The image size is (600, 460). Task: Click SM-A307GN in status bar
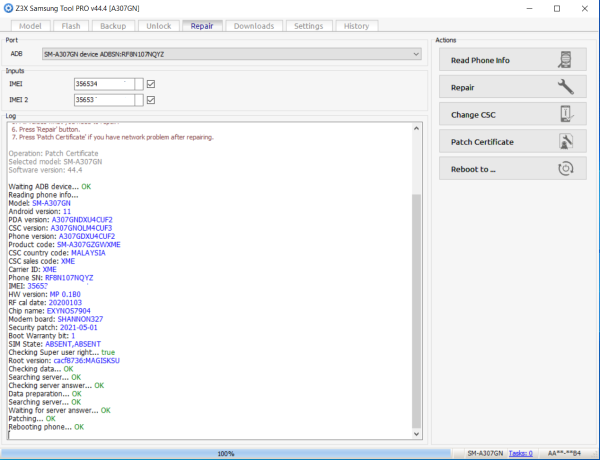pos(485,453)
